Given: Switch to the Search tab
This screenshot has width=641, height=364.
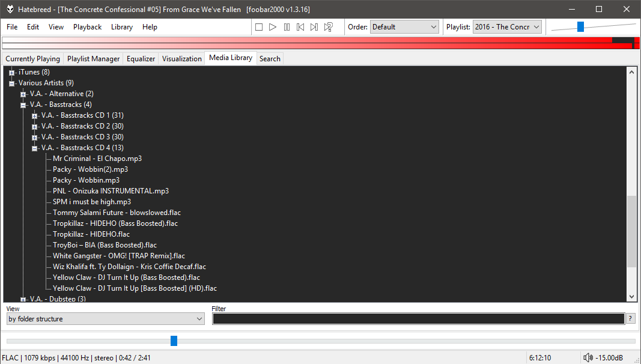Looking at the screenshot, I should (270, 59).
